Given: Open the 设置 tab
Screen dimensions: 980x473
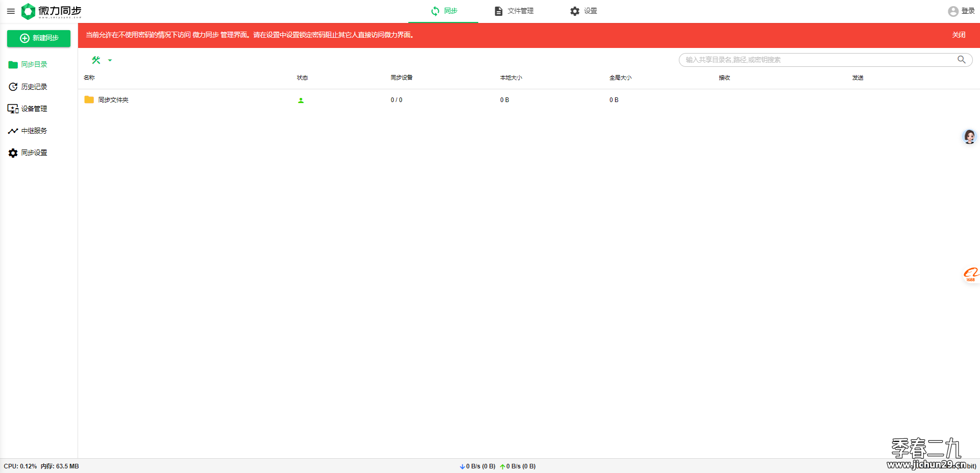Looking at the screenshot, I should point(583,11).
